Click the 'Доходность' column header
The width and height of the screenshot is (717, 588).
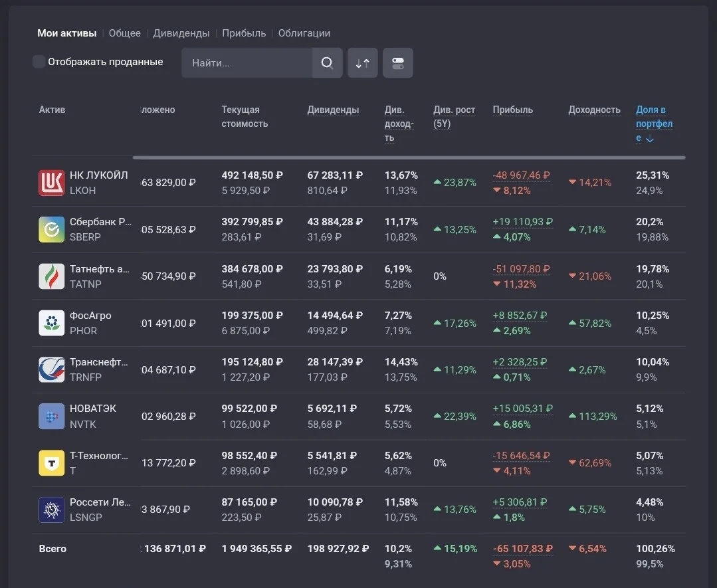coord(594,110)
